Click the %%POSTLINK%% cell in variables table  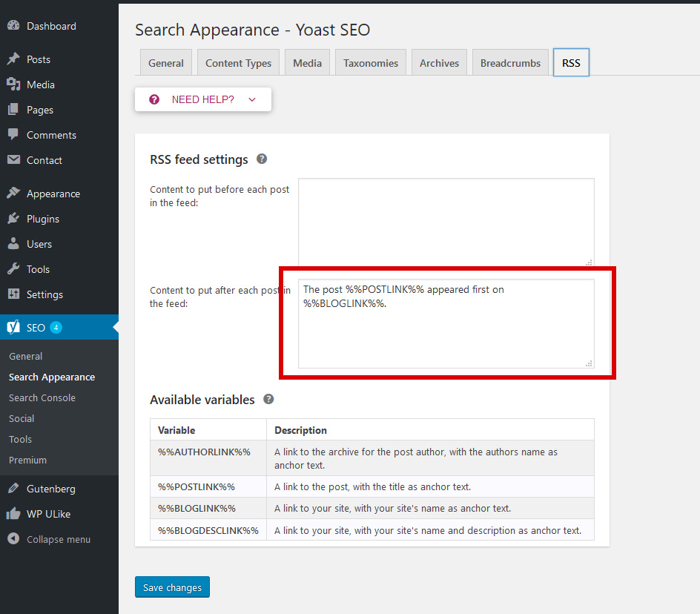tap(208, 486)
